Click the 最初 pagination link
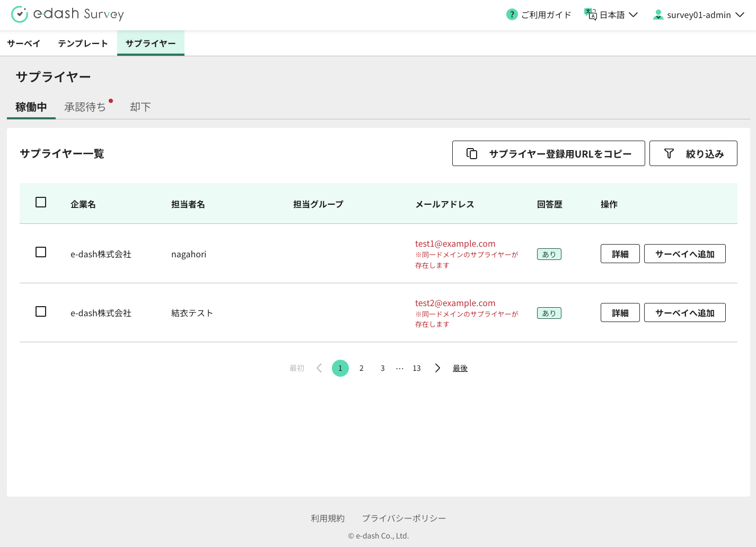 (x=297, y=368)
